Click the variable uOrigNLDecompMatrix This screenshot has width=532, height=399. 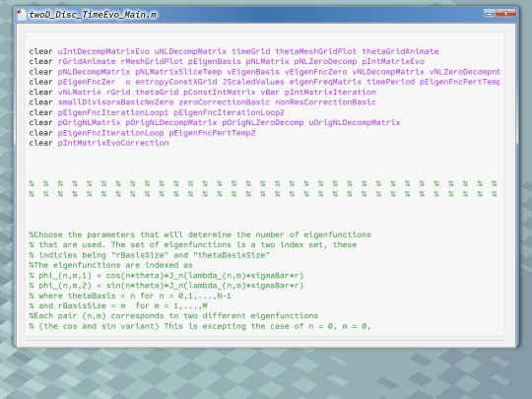pyautogui.click(x=355, y=122)
